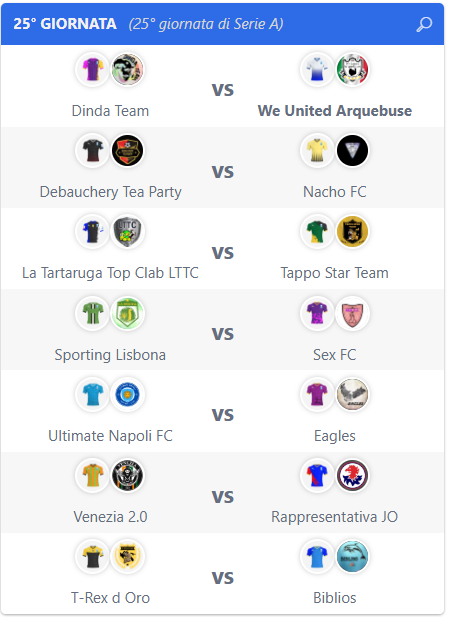This screenshot has width=449, height=617.
Task: Select Biblios blue jersey thumbnail
Action: 317,556
